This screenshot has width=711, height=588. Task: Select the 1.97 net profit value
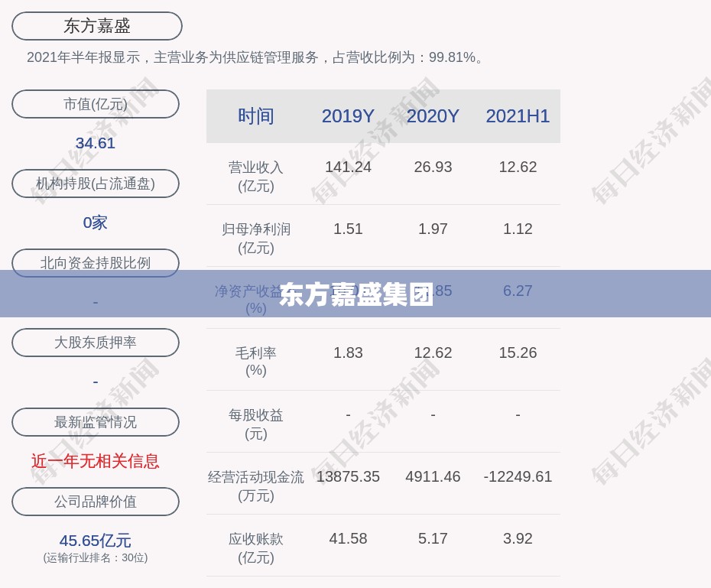(x=433, y=229)
